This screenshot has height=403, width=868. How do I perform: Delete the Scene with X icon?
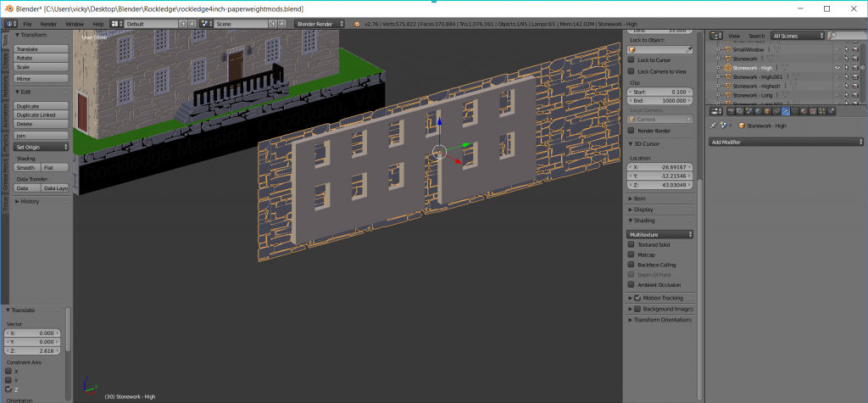coord(281,24)
